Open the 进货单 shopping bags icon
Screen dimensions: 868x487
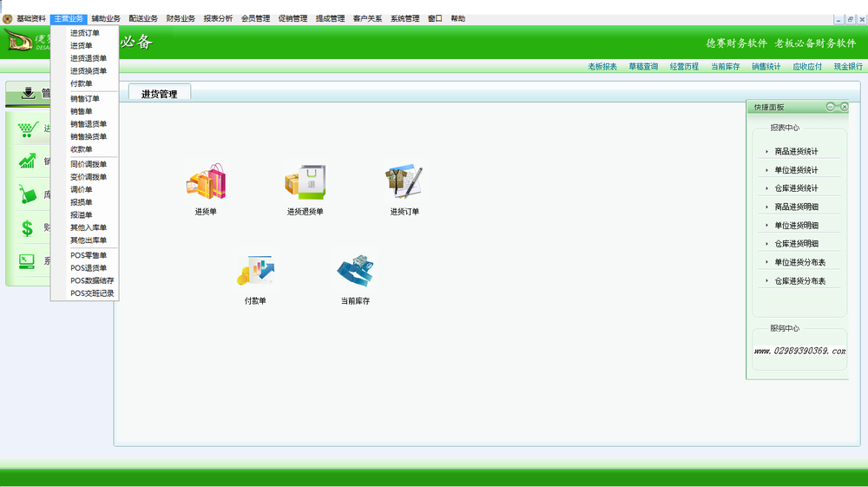click(x=206, y=181)
